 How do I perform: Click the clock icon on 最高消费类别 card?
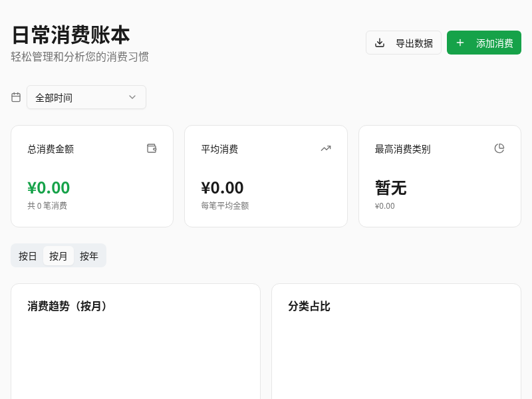click(x=499, y=148)
